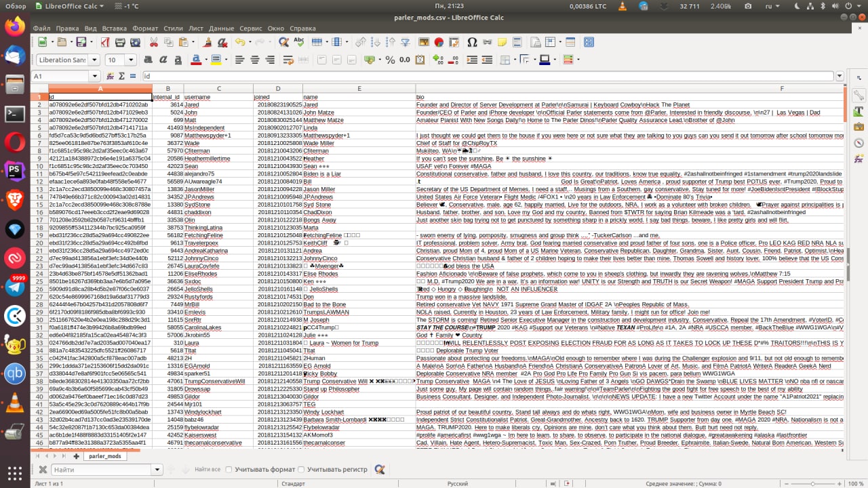Click the Print icon in toolbar
The height and width of the screenshot is (488, 868).
point(120,42)
